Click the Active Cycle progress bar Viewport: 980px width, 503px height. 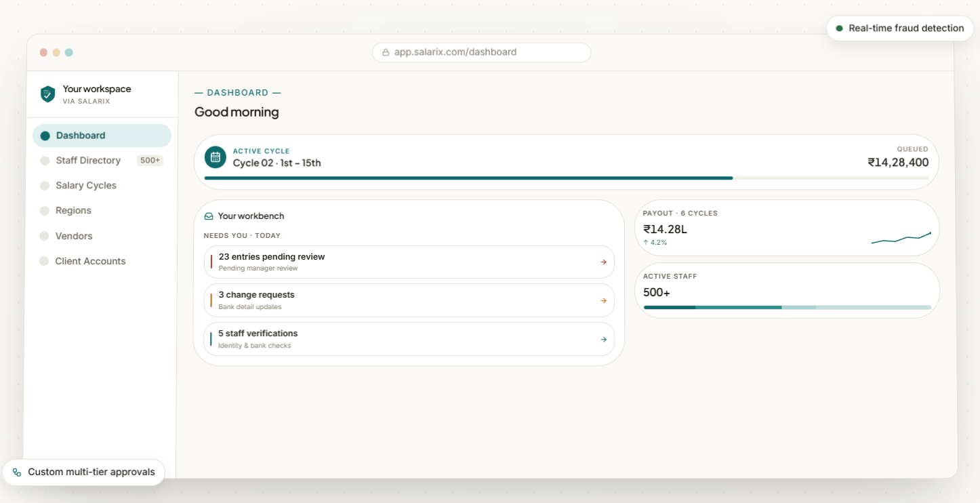567,178
